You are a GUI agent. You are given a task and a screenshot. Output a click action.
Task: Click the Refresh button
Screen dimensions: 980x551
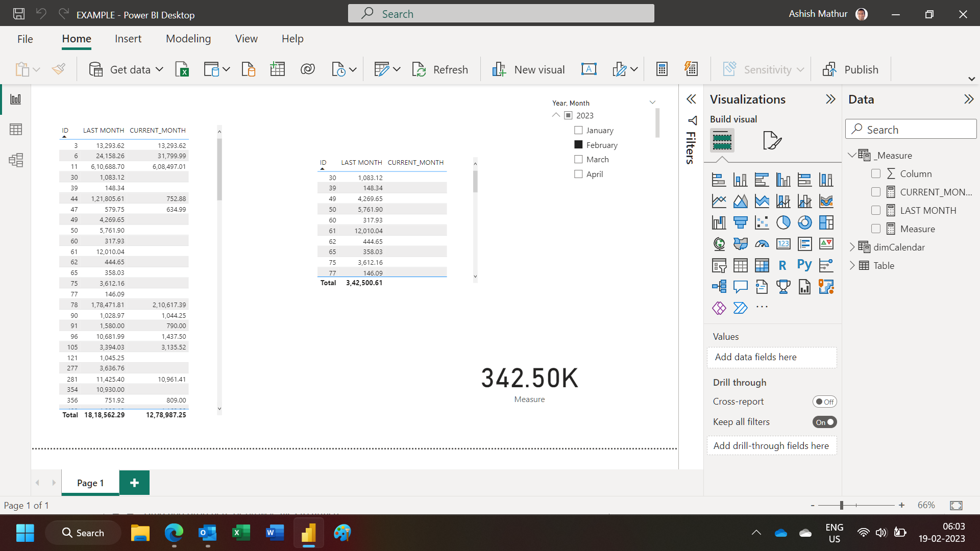coord(440,69)
